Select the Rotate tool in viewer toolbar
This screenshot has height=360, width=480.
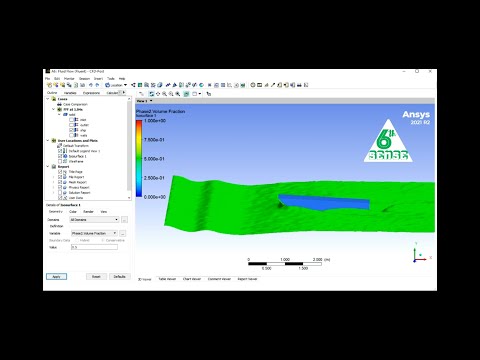[x=152, y=94]
